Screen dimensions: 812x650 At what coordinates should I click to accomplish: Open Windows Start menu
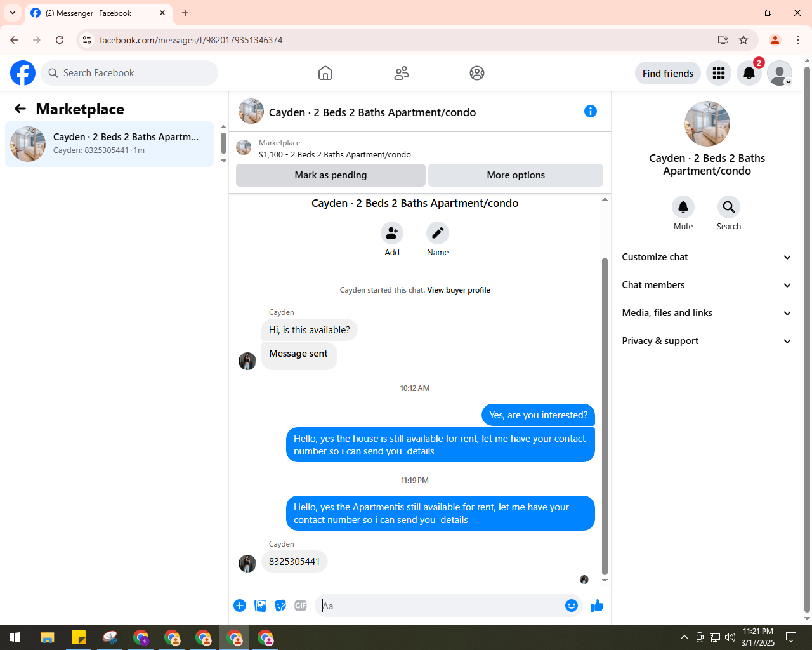pyautogui.click(x=15, y=637)
